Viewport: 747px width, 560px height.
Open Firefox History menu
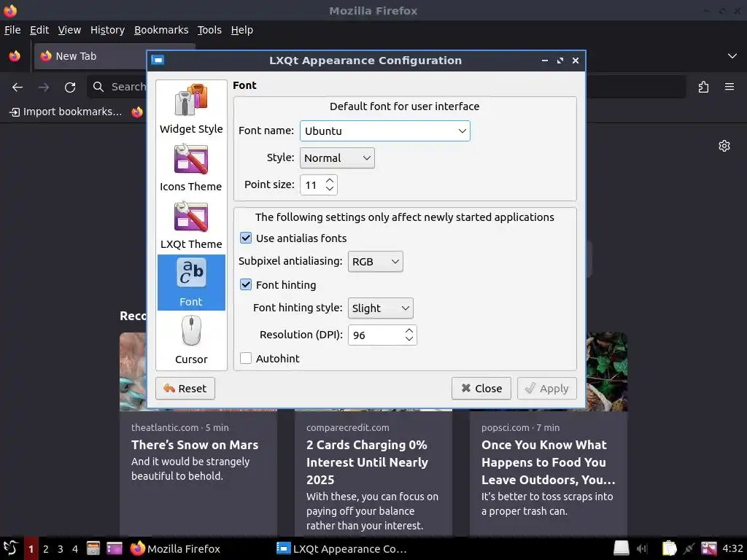[x=107, y=30]
